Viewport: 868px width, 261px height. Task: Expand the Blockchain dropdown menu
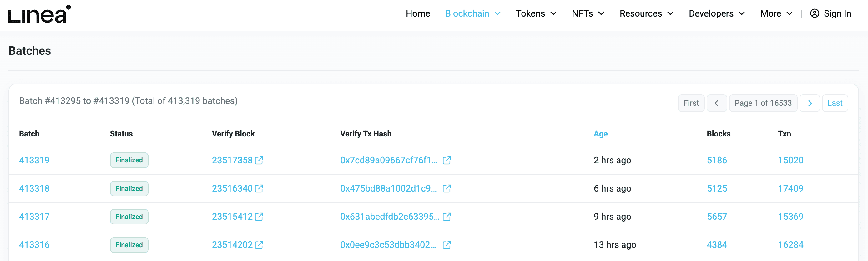point(472,13)
